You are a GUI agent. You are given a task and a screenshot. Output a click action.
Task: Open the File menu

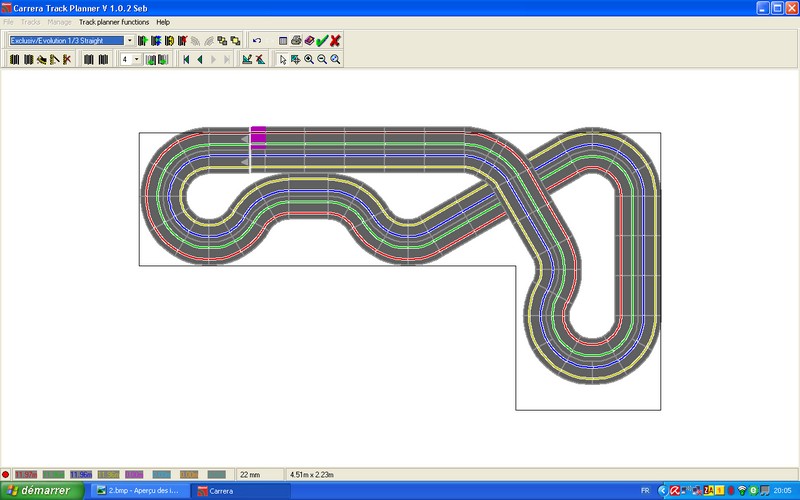[x=8, y=21]
